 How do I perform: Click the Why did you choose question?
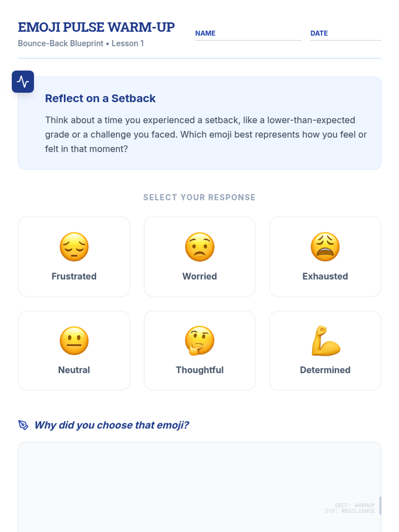click(x=112, y=425)
